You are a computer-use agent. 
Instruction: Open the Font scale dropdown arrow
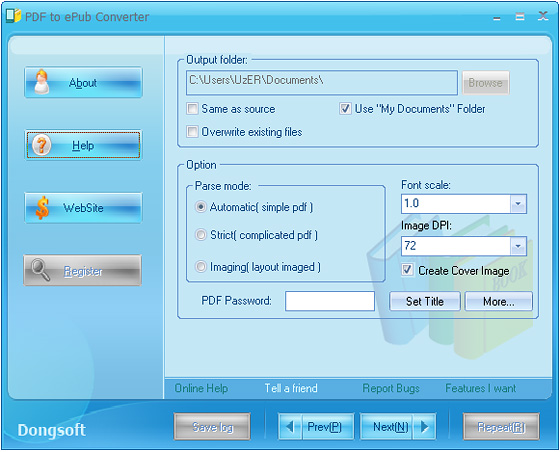518,204
